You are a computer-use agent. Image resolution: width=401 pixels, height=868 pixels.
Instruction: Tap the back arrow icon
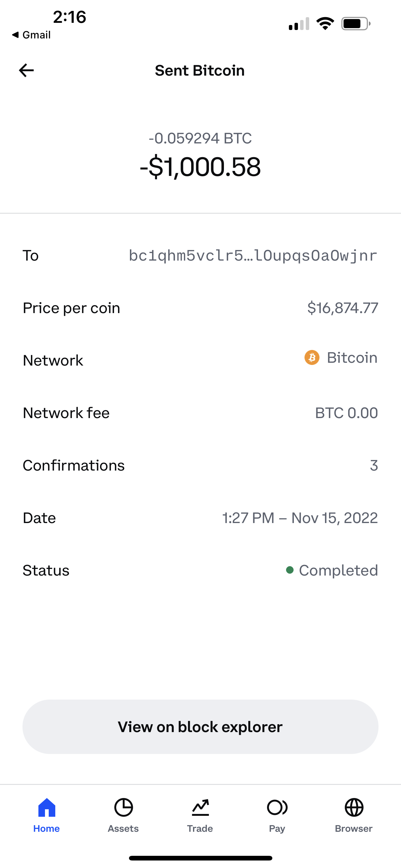pos(26,70)
